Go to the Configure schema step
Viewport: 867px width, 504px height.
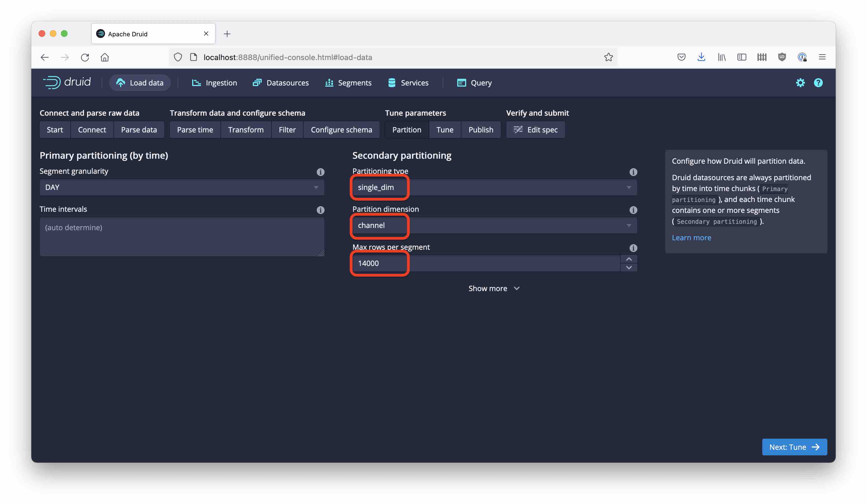[x=342, y=130]
